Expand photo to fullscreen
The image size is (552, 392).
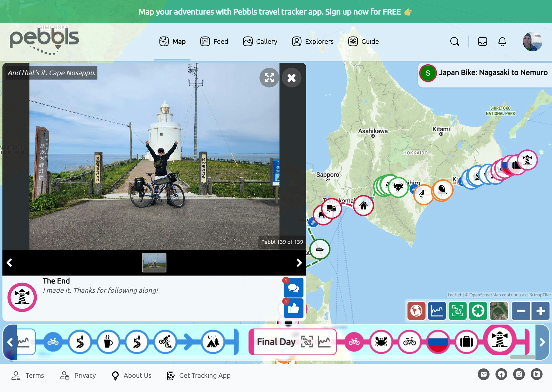[269, 78]
